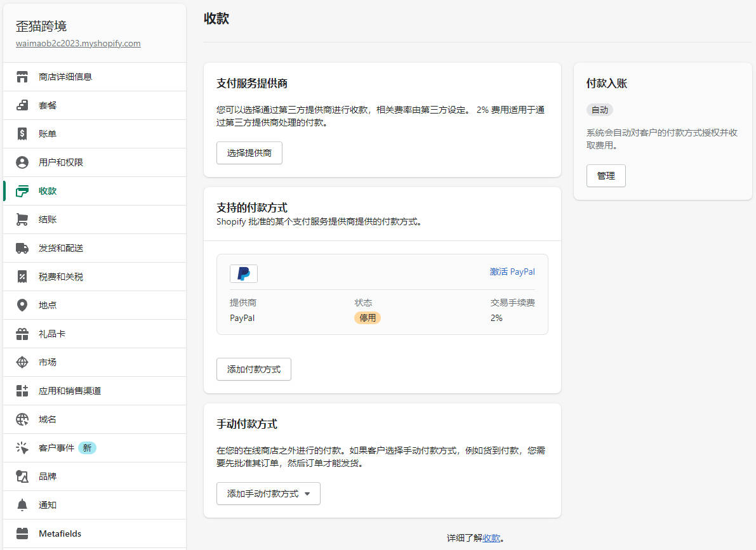Select the 通知 bell icon

coord(23,504)
